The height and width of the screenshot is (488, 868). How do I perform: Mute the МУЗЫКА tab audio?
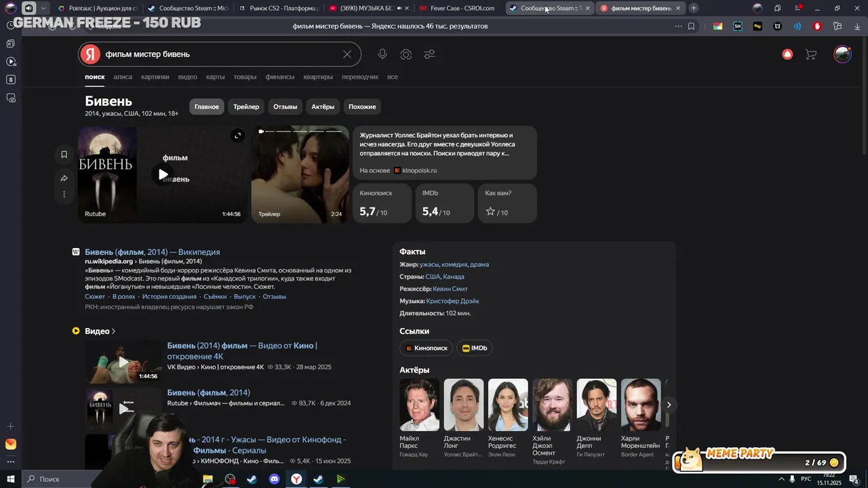pos(399,8)
